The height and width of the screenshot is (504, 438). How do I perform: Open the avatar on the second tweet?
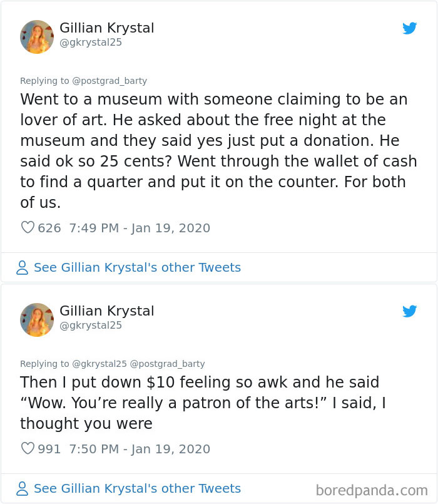[37, 319]
